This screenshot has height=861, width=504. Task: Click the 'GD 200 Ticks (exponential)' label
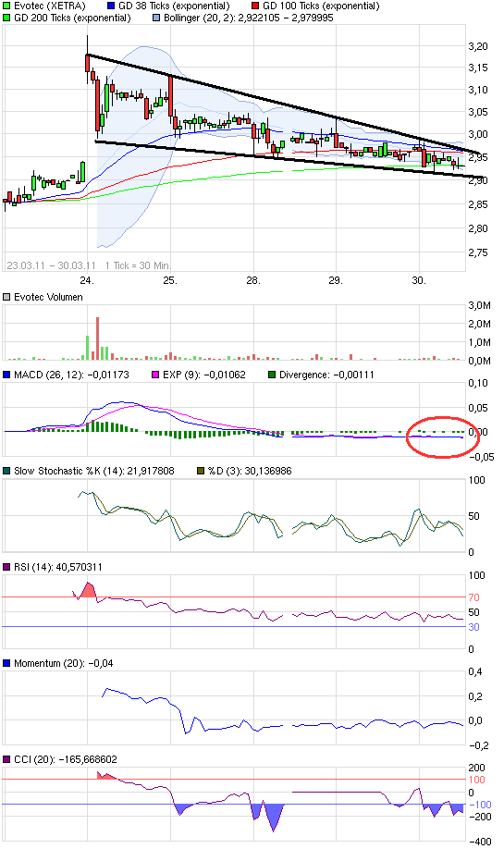(72, 18)
